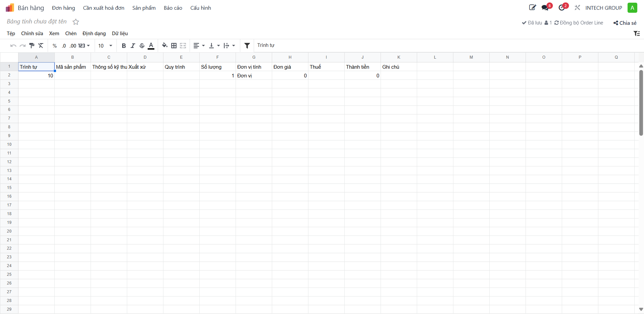Screen dimensions: 644x314
Task: Click the Bán hàng app home icon
Action: 10,8
